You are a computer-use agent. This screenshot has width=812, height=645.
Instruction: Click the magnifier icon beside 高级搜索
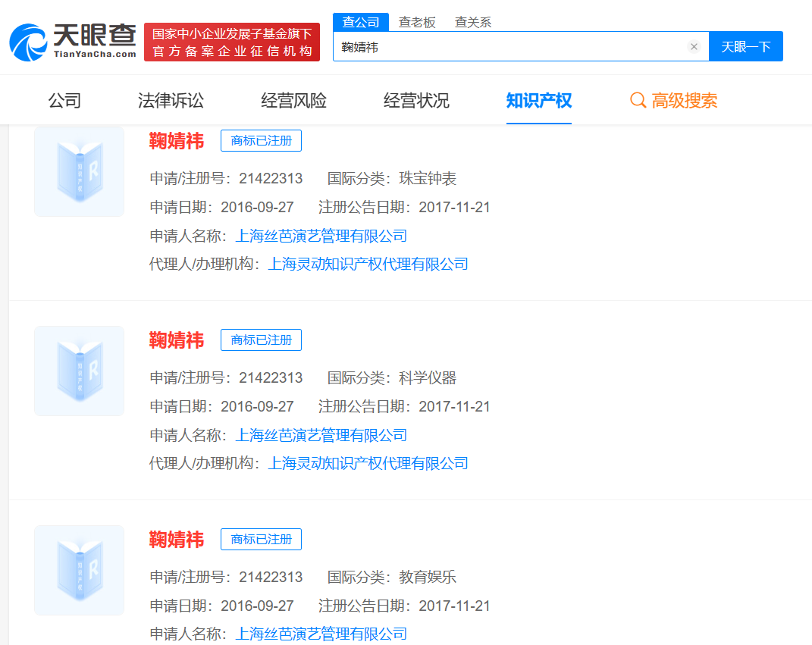pos(637,99)
